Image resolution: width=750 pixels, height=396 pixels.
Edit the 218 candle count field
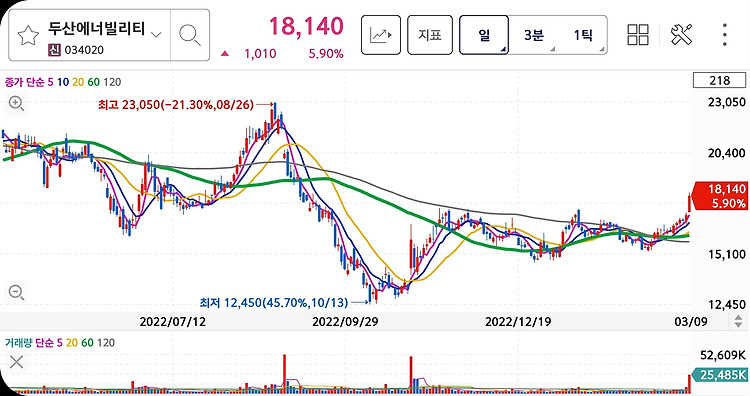pos(719,80)
